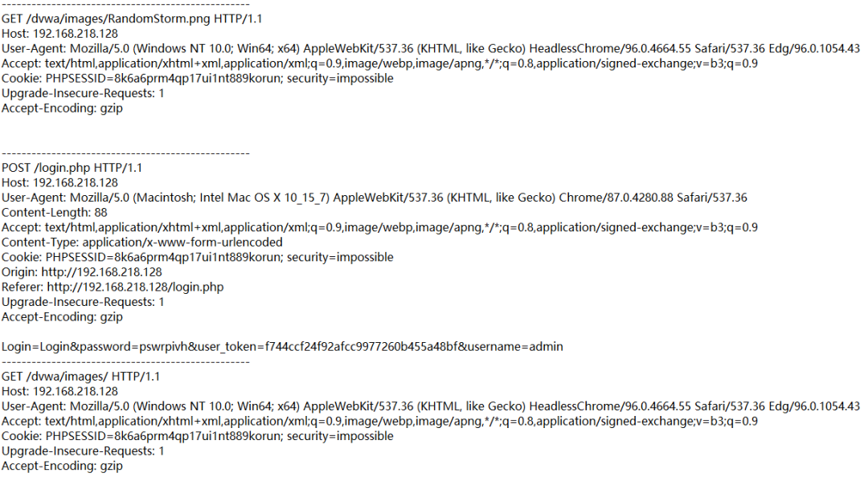Click the first HeadlessChrome User-Agent line
Screen dimensions: 868x477
point(431,49)
